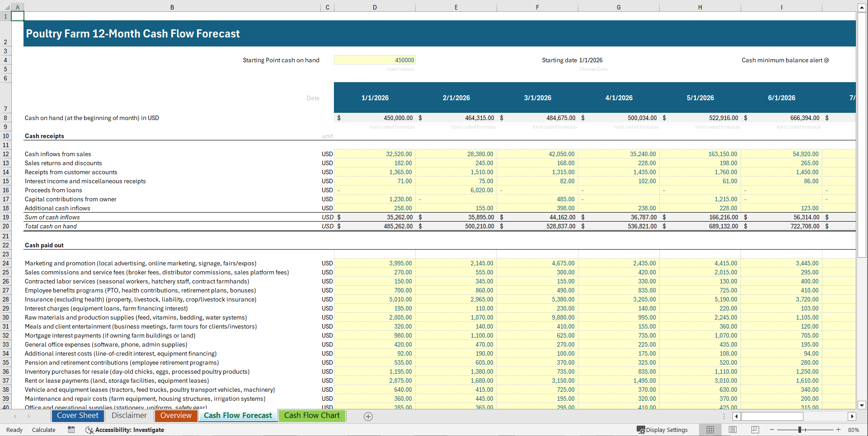This screenshot has width=868, height=436.
Task: Select the Cover Sheet tab
Action: (x=77, y=416)
